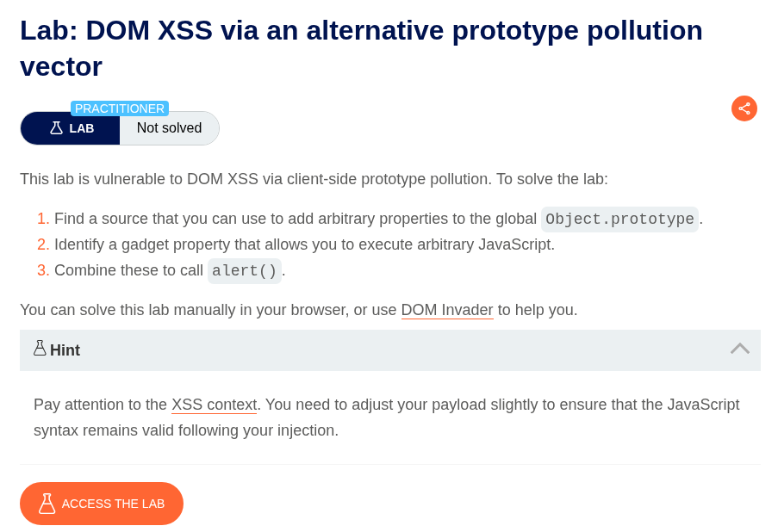Select the Object.prototype code snippet
The height and width of the screenshot is (532, 778).
click(x=619, y=220)
